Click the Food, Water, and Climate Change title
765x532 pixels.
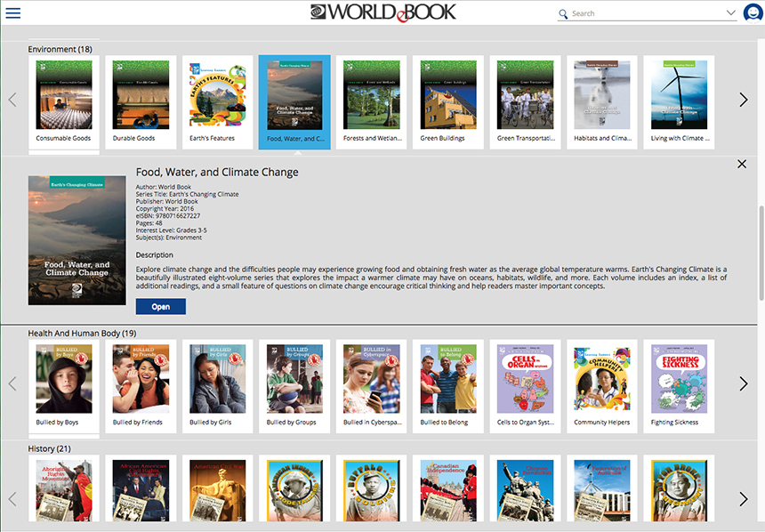point(217,173)
